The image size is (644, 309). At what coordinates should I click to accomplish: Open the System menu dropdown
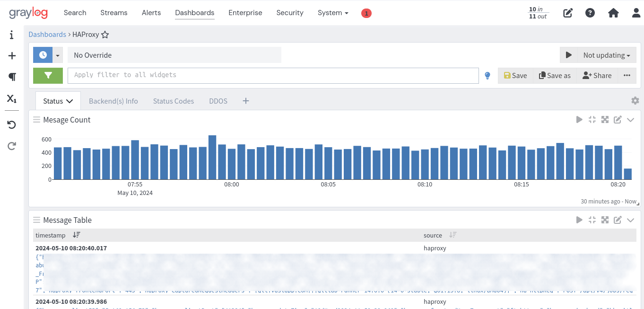(333, 13)
